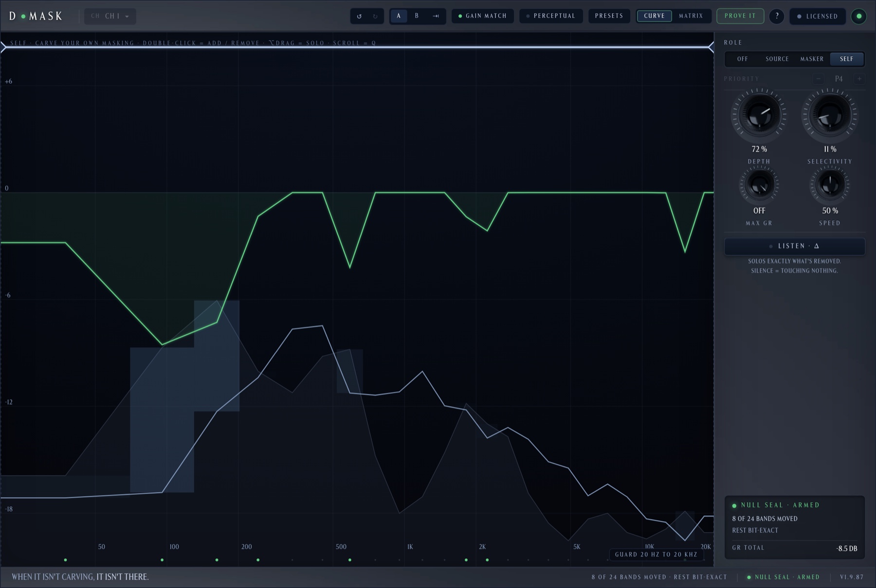Image resolution: width=876 pixels, height=588 pixels.
Task: Click the Depth knob
Action: tap(759, 116)
